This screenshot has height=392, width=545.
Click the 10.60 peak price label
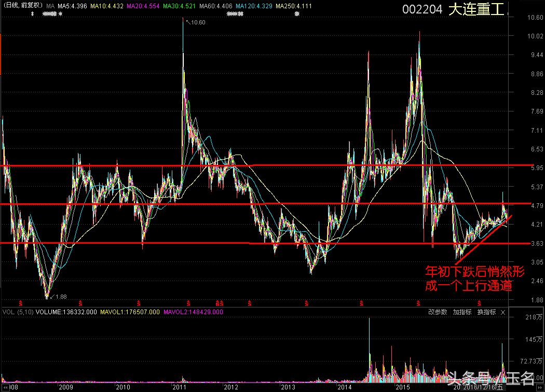pyautogui.click(x=197, y=22)
